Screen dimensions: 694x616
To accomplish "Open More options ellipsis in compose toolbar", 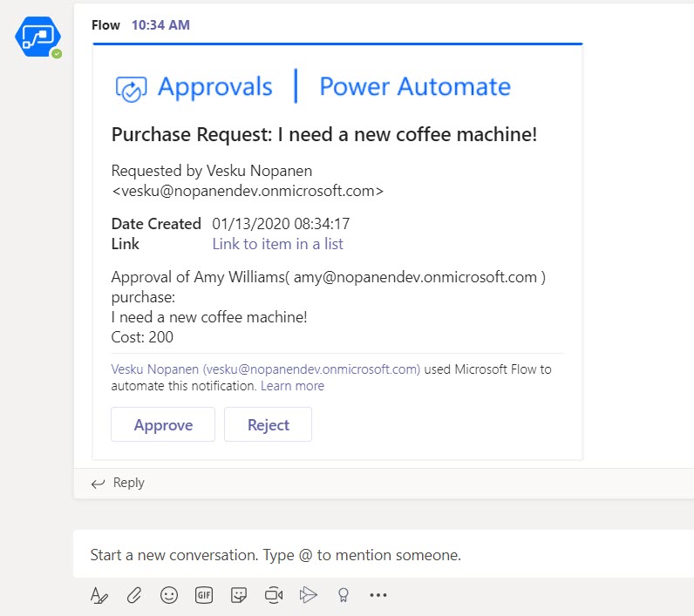I will (x=378, y=595).
